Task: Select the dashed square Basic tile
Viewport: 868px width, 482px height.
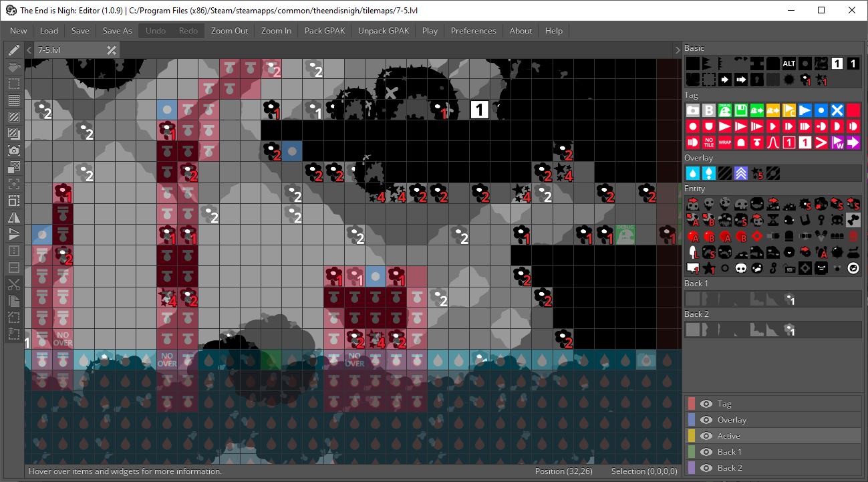Action: 709,80
